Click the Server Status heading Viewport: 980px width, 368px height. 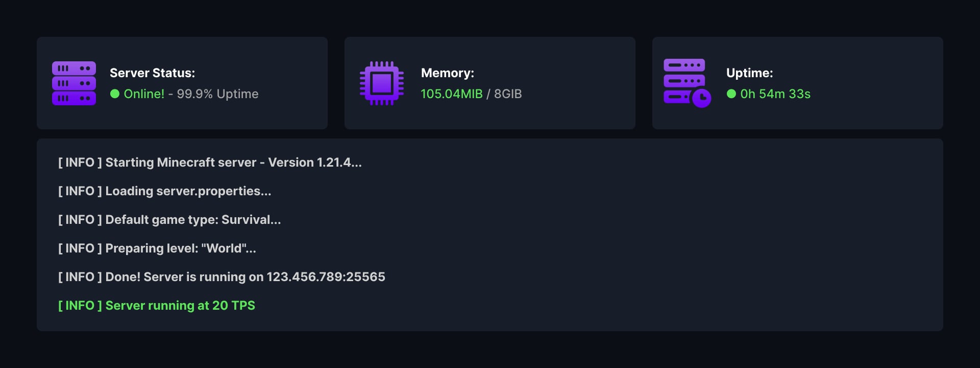152,73
